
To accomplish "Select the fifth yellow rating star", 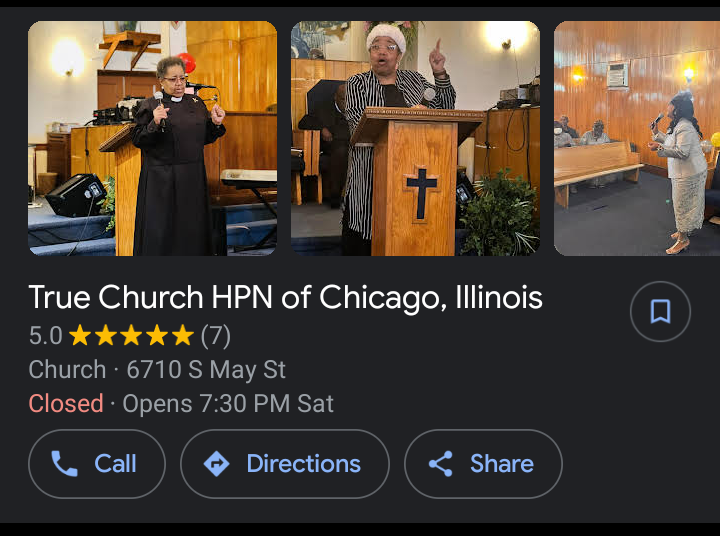I will [x=183, y=335].
